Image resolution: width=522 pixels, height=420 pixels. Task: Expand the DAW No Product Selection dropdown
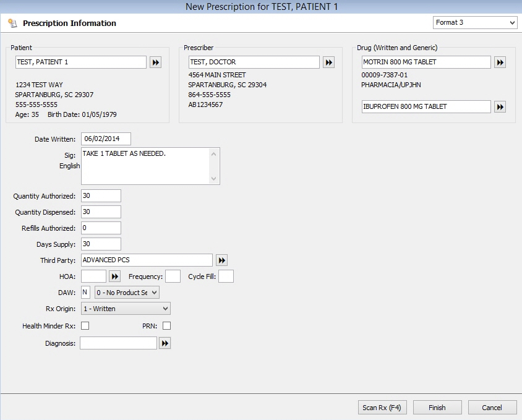pos(127,293)
